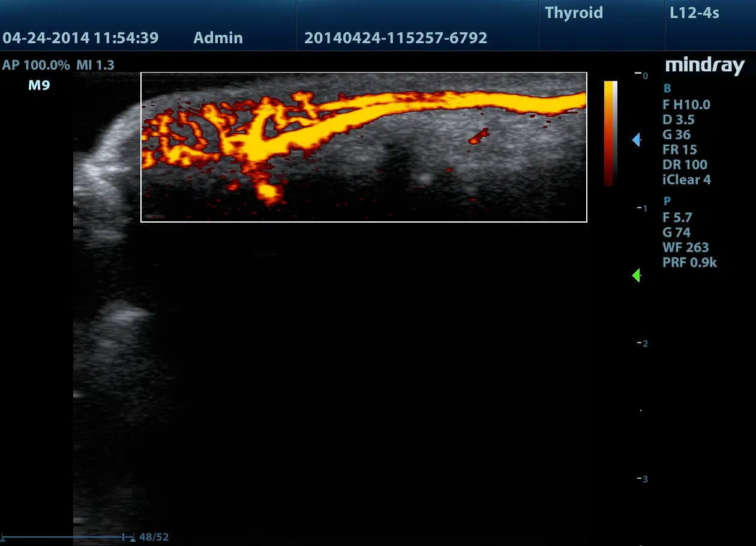
Task: Click the small isolated Doppler signal spot
Action: tap(478, 137)
